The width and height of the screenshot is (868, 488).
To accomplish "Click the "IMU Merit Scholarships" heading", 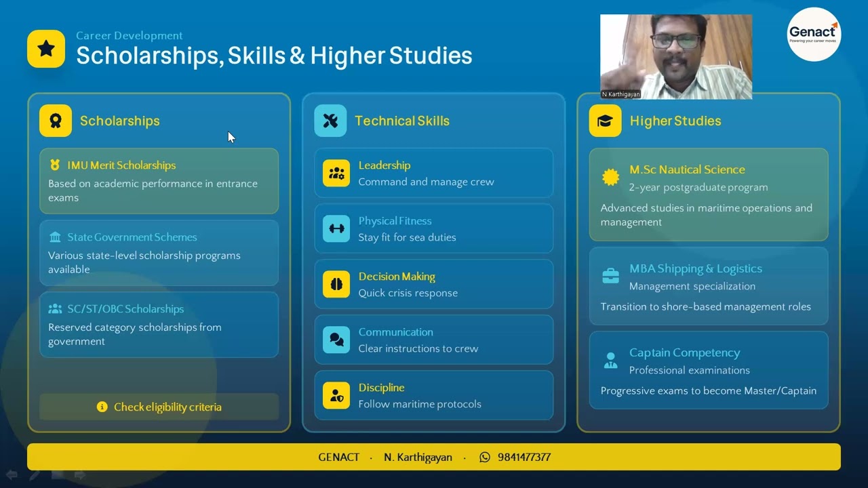I will point(121,165).
